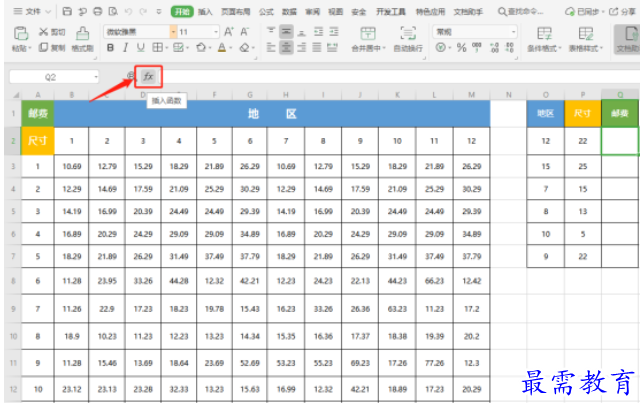Toggle align text left
The width and height of the screenshot is (643, 414).
pyautogui.click(x=271, y=48)
